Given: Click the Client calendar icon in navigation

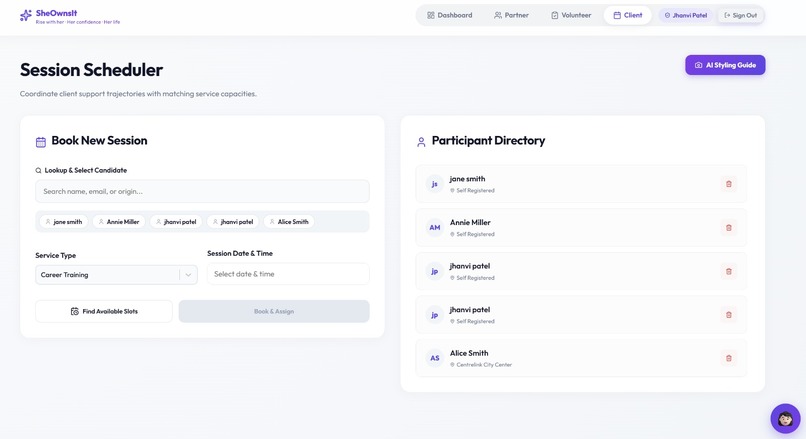Looking at the screenshot, I should pyautogui.click(x=617, y=15).
